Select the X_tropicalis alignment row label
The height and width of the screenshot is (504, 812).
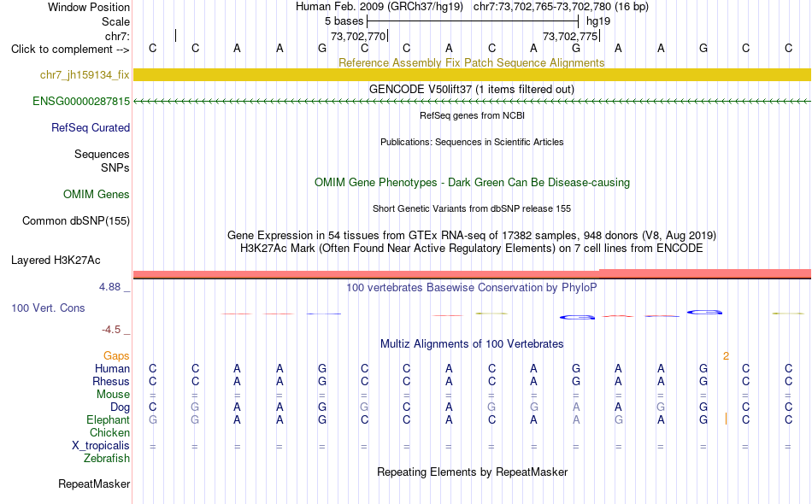[x=101, y=446]
